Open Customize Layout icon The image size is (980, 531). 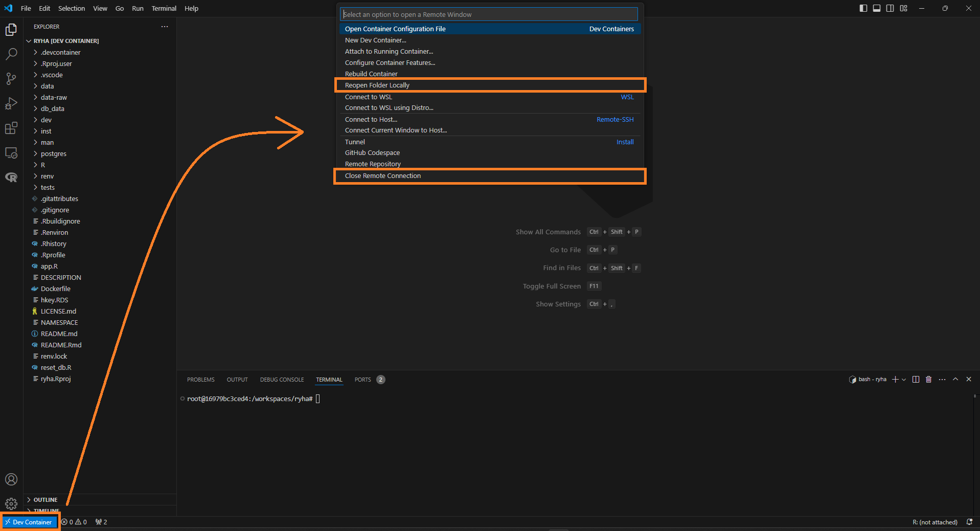click(x=904, y=8)
